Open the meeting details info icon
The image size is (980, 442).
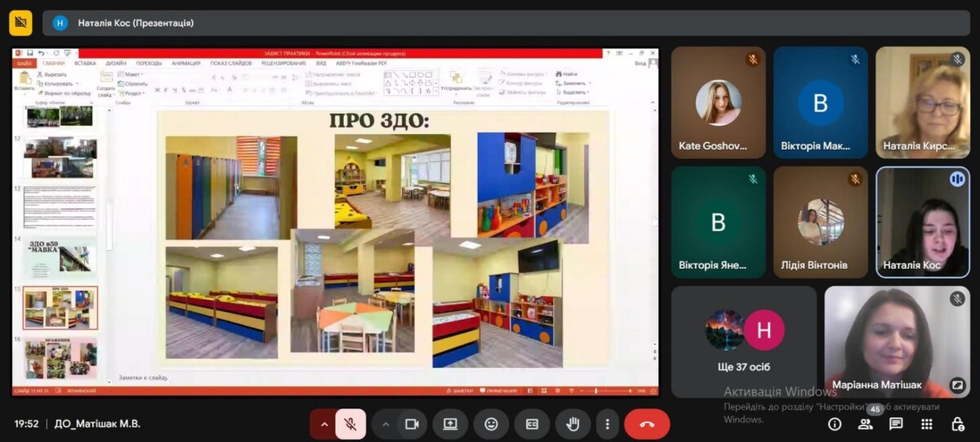835,424
